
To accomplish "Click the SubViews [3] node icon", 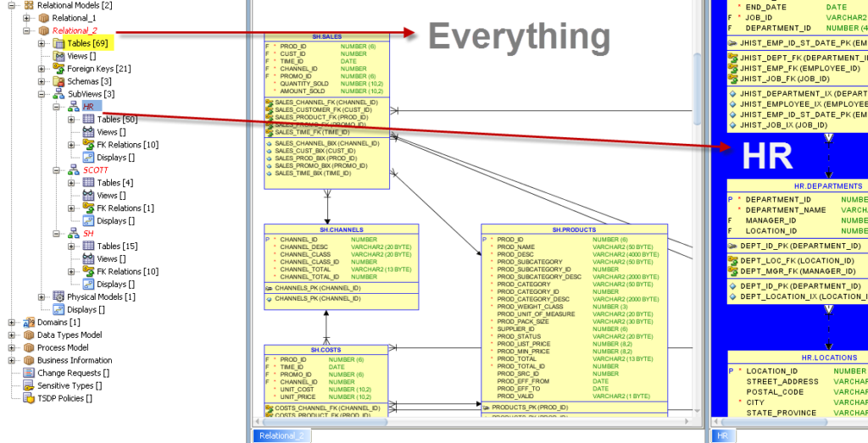I will click(x=58, y=94).
